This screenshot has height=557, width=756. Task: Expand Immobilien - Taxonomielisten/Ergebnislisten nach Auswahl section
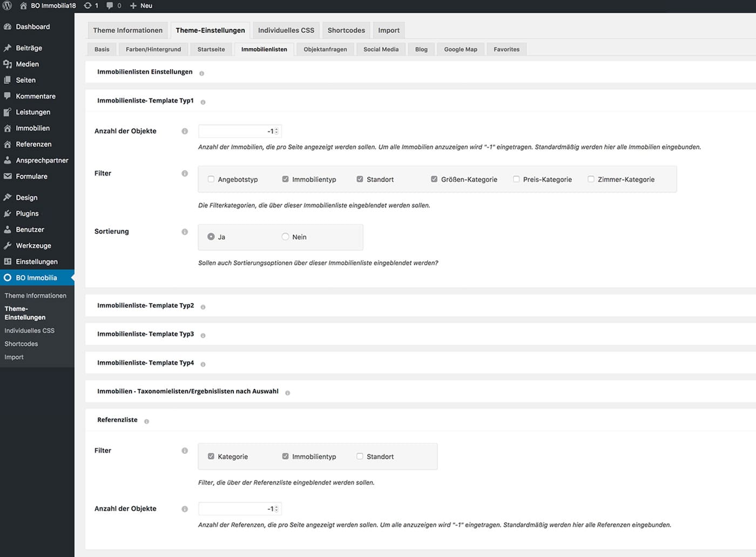(x=187, y=392)
